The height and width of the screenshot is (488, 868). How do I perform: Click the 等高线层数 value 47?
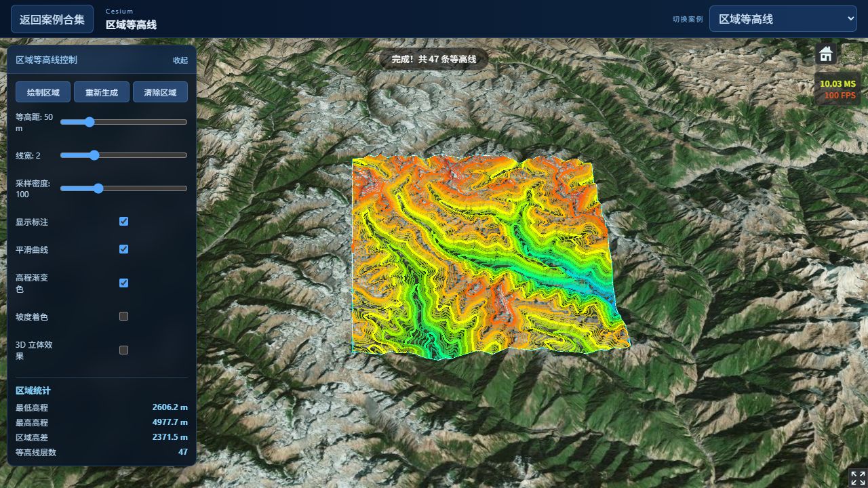(x=183, y=452)
